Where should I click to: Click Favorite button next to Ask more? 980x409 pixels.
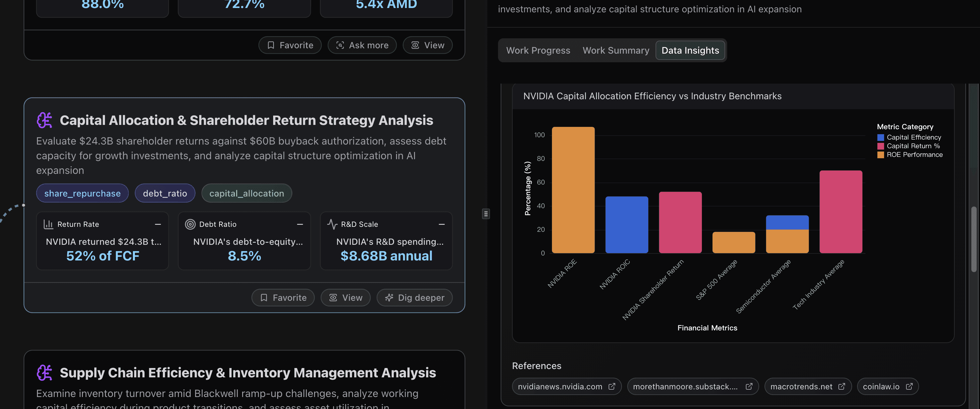click(290, 45)
